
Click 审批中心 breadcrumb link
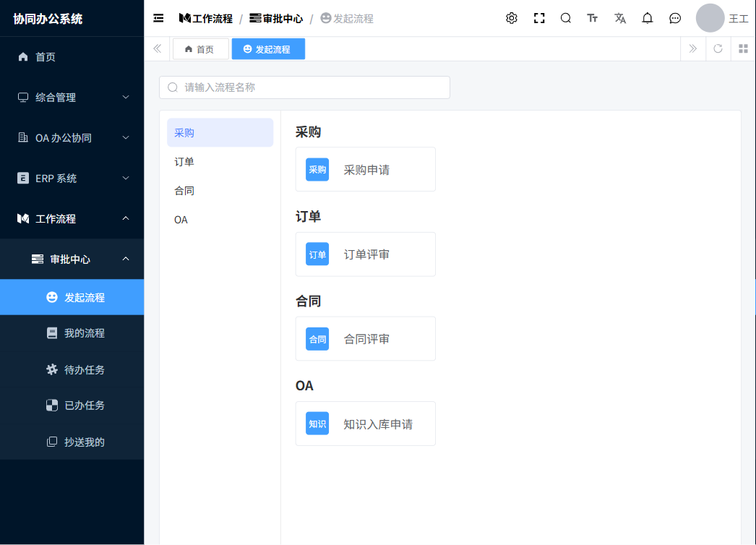276,18
